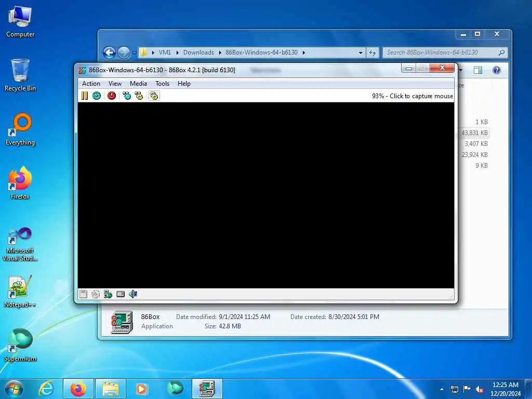Viewport: 532px width, 399px height.
Task: Select the Supermium desktop shortcut
Action: coord(20,345)
